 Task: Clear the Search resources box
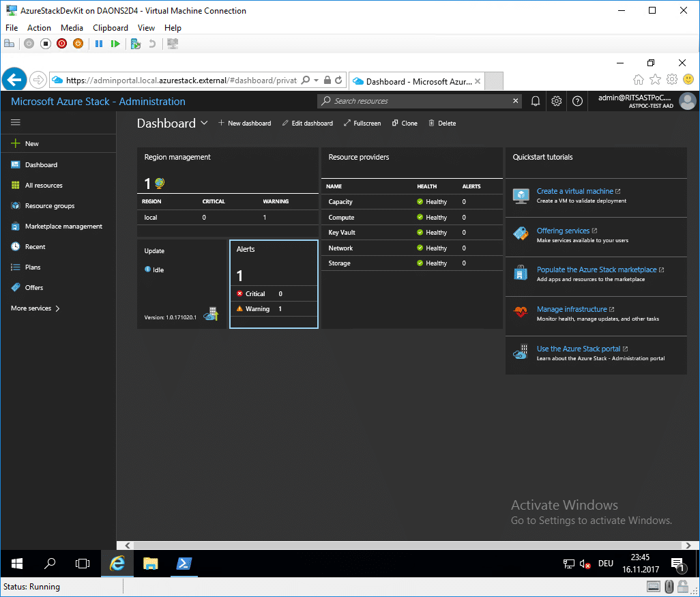point(515,101)
